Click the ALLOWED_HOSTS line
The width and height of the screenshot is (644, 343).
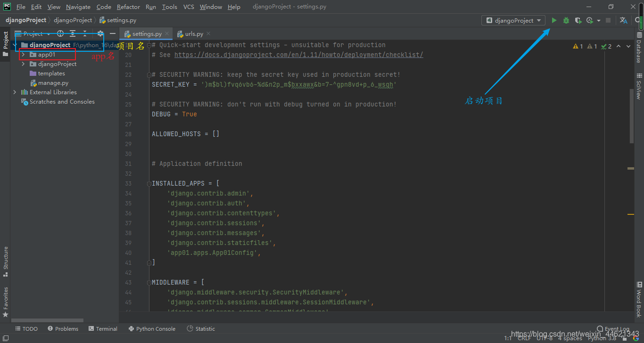tap(186, 134)
